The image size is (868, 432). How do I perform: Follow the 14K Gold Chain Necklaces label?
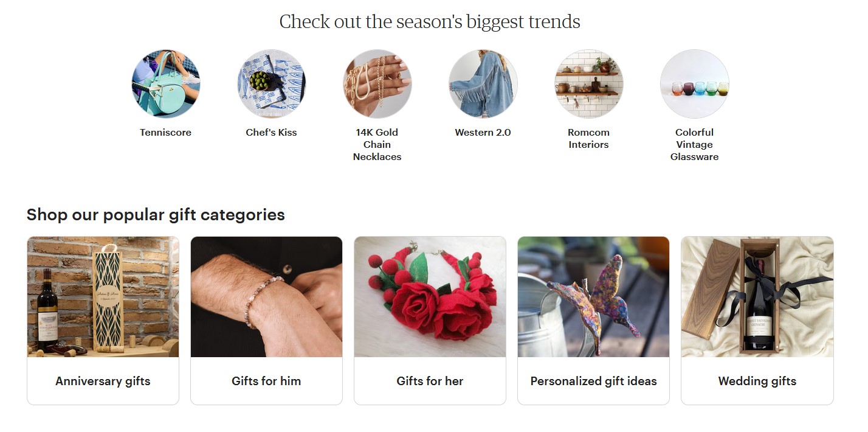(x=377, y=144)
